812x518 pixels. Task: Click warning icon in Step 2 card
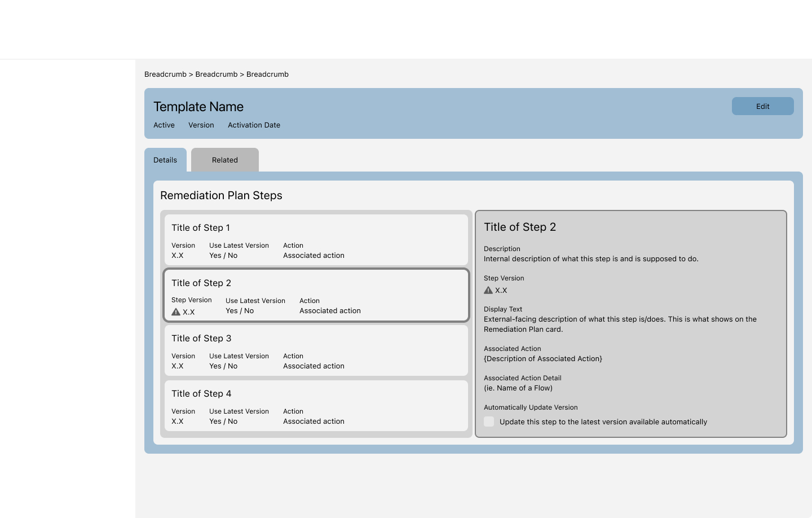pyautogui.click(x=176, y=311)
